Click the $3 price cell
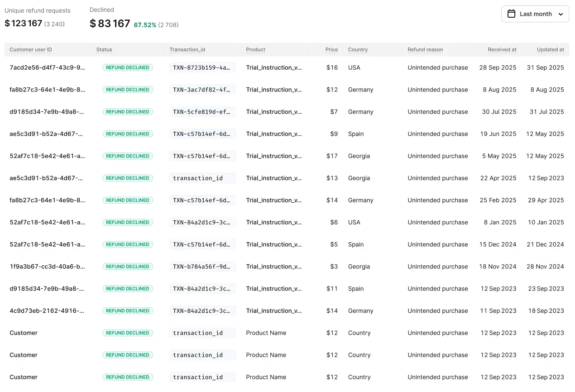575x392 pixels. [334, 267]
